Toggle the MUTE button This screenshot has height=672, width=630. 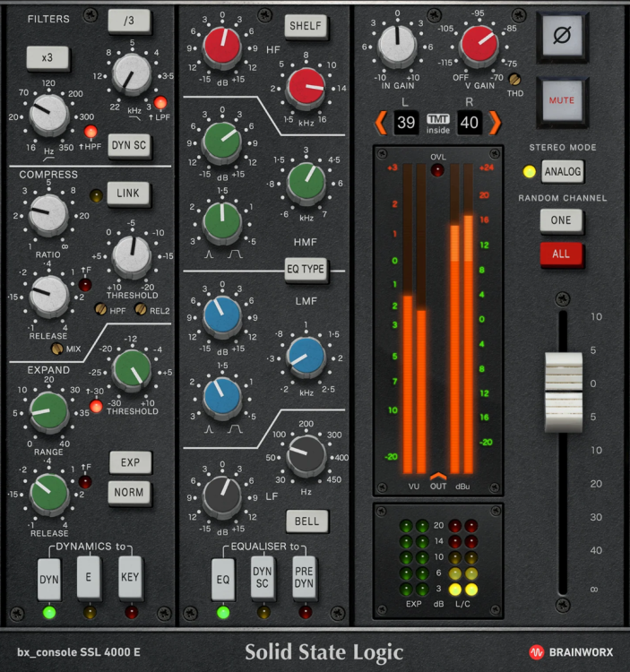point(562,101)
